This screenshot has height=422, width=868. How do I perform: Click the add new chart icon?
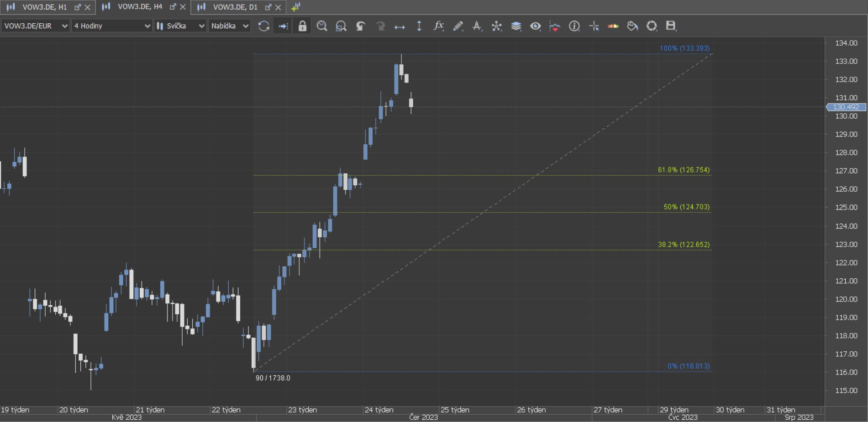click(295, 7)
